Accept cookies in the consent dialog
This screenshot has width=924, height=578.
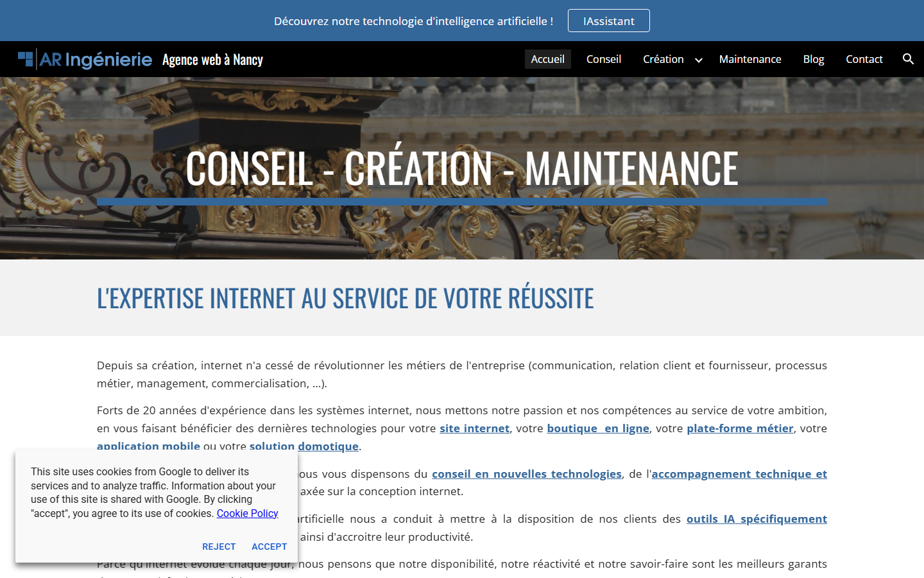(x=269, y=547)
